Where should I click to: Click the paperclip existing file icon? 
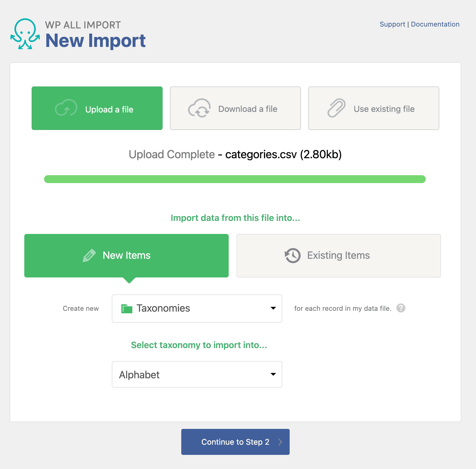pos(336,108)
